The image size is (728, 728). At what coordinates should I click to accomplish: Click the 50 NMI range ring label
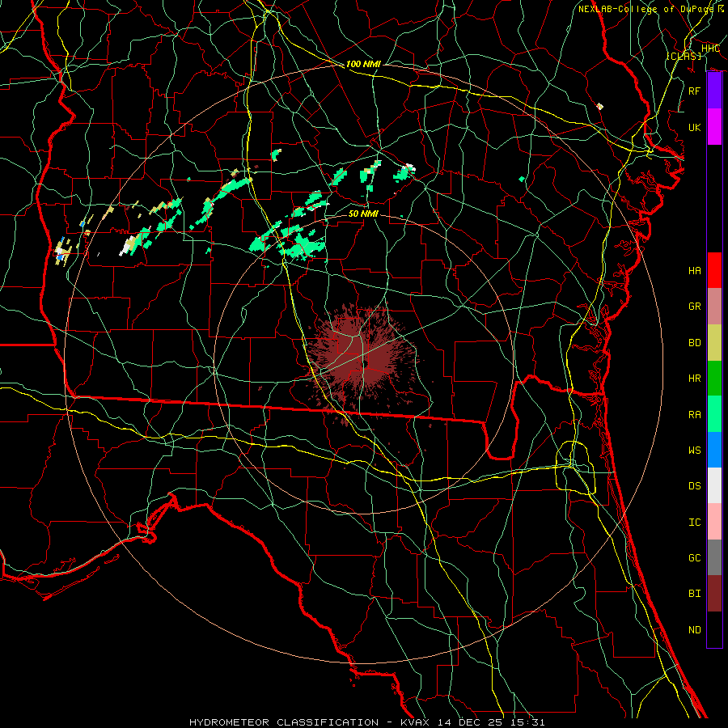coord(363,214)
